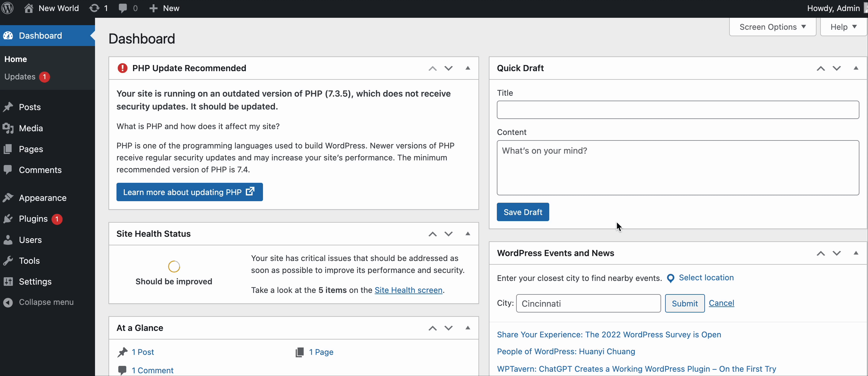This screenshot has height=376, width=868.
Task: Open the 2022 WordPress Survey news link
Action: coord(609,335)
